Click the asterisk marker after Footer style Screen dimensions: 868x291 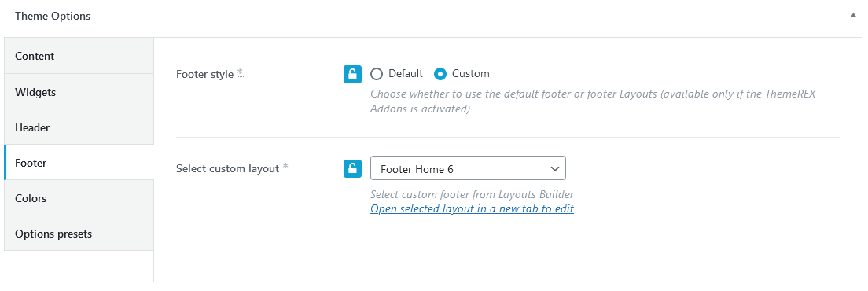pos(241,73)
